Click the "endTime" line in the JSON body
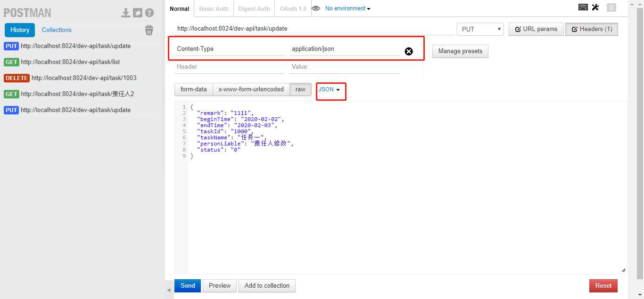644x299 pixels. (x=237, y=125)
